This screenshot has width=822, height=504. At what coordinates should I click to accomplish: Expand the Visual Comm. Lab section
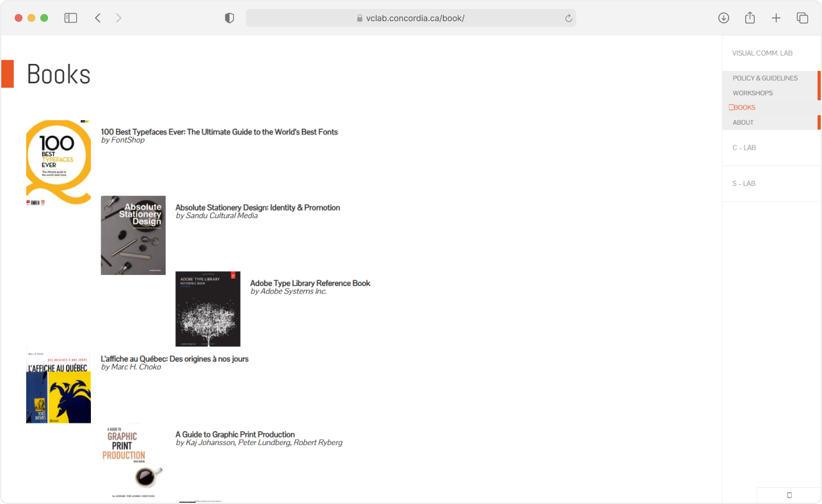point(762,53)
